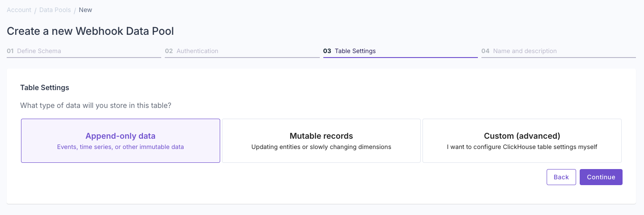Switch to step 02 Authentication
644x215 pixels.
(242, 51)
